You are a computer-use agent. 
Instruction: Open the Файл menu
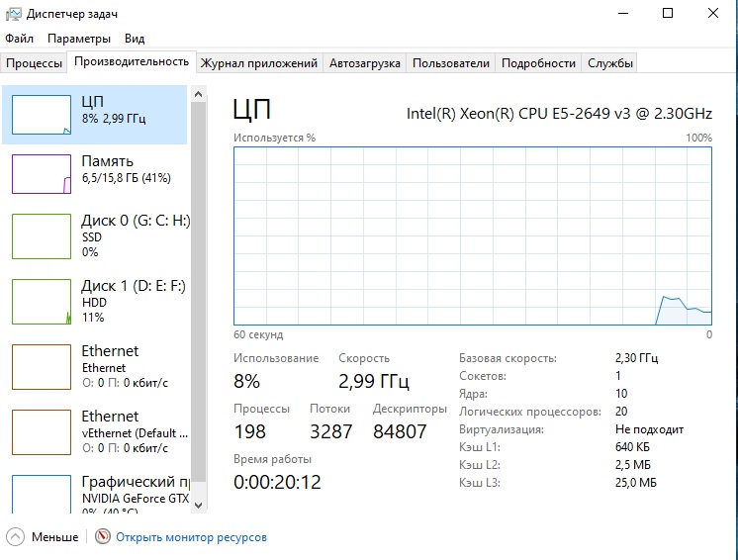[x=19, y=39]
